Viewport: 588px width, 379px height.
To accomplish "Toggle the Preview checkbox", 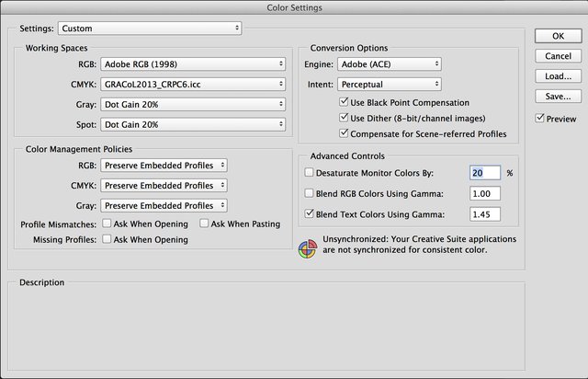I will pyautogui.click(x=539, y=119).
